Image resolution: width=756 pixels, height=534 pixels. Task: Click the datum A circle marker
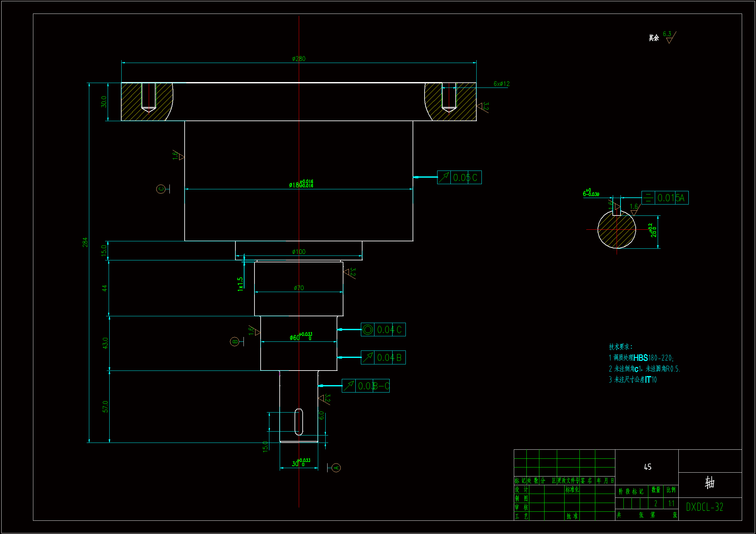pos(336,467)
